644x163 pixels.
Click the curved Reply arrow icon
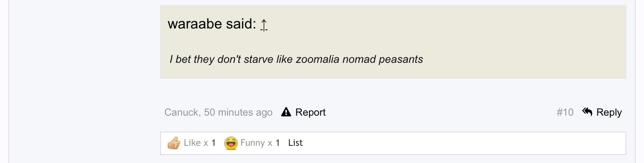click(587, 112)
